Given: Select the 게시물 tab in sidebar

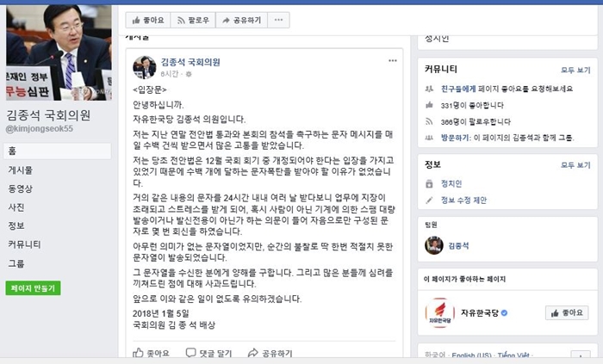Looking at the screenshot, I should point(21,170).
